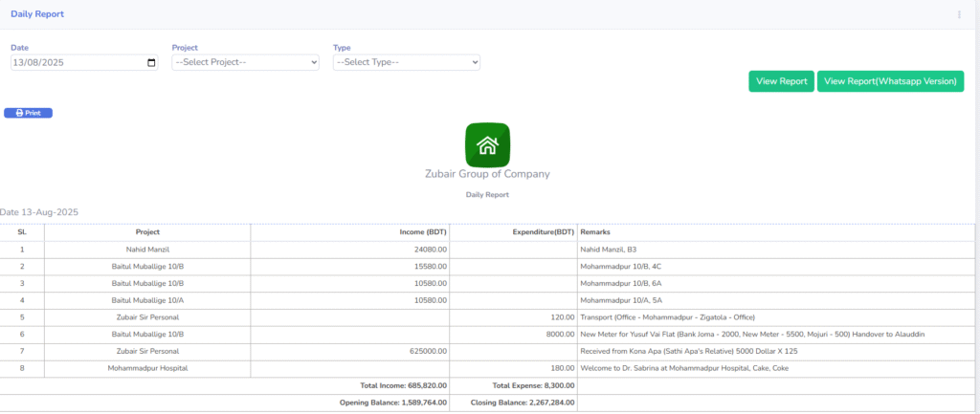
Task: Open the three-dot menu in Daily Report header
Action: pos(959,14)
